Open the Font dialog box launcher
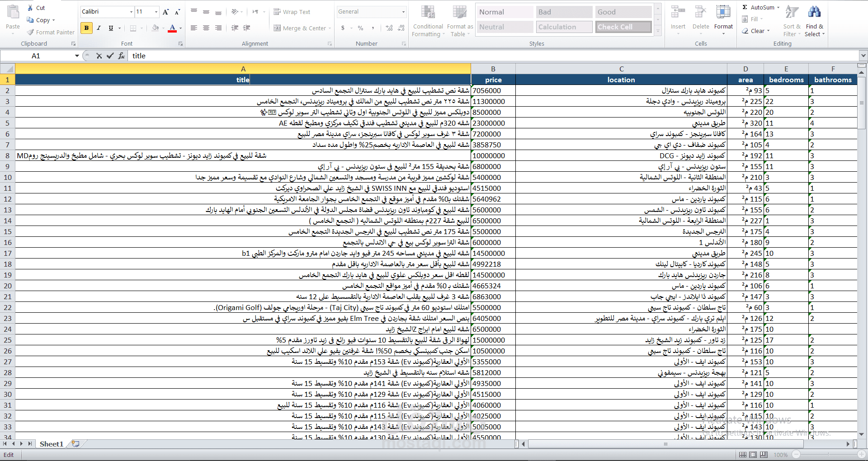 [180, 44]
